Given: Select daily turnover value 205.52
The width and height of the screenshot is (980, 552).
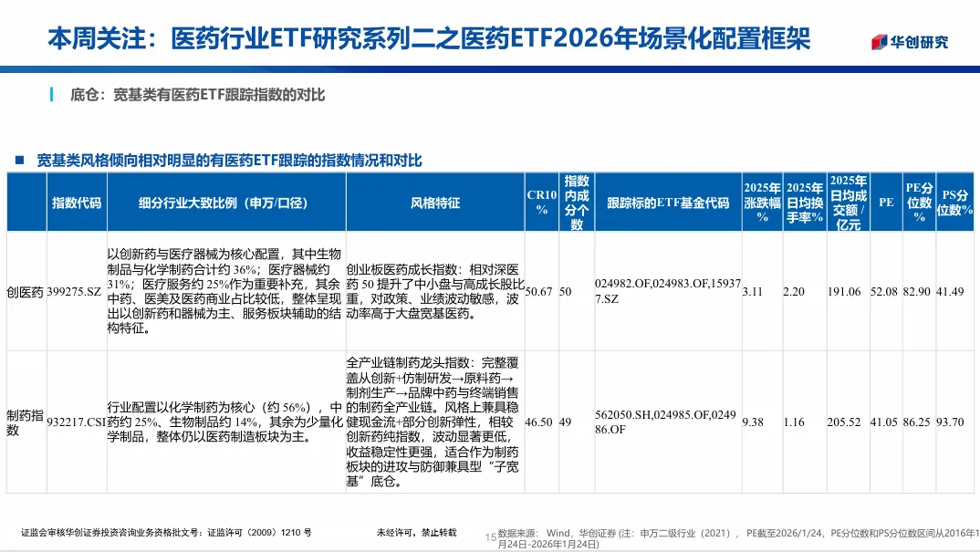Looking at the screenshot, I should (x=844, y=422).
